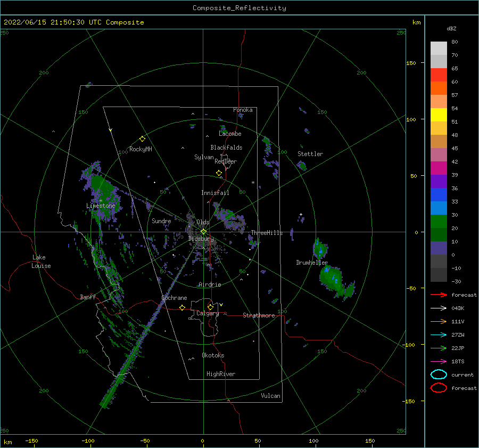The width and height of the screenshot is (479, 448).
Task: Click the red forecast arrow in legend
Action: 439,295
